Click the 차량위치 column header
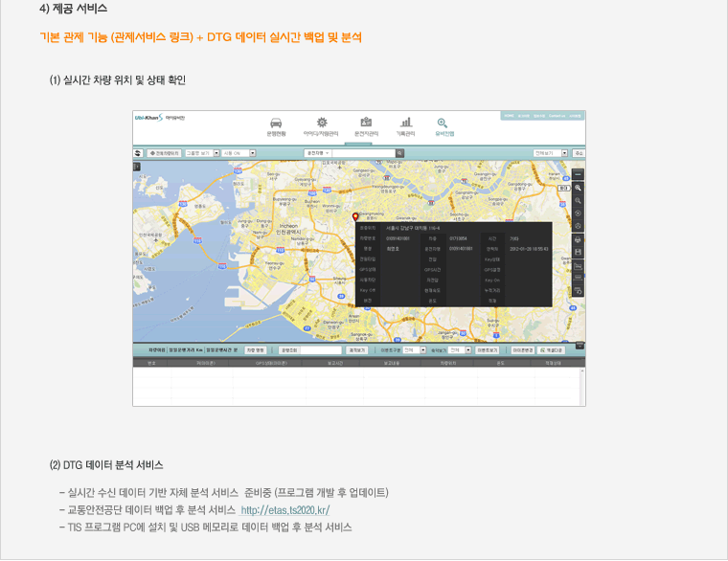728x561 pixels. point(447,363)
